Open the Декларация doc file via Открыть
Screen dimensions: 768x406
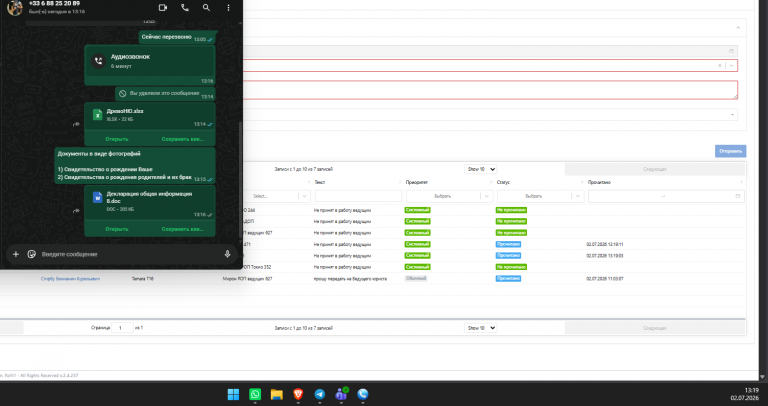(x=117, y=229)
